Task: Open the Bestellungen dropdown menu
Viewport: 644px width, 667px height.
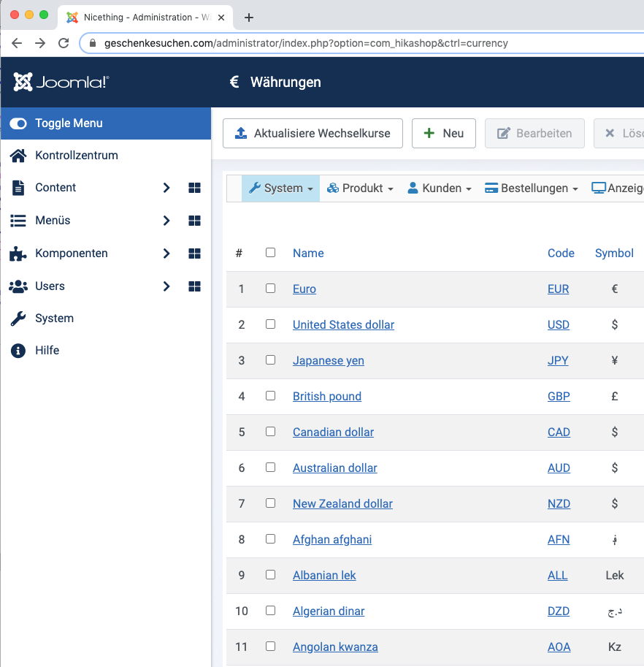Action: pyautogui.click(x=532, y=188)
